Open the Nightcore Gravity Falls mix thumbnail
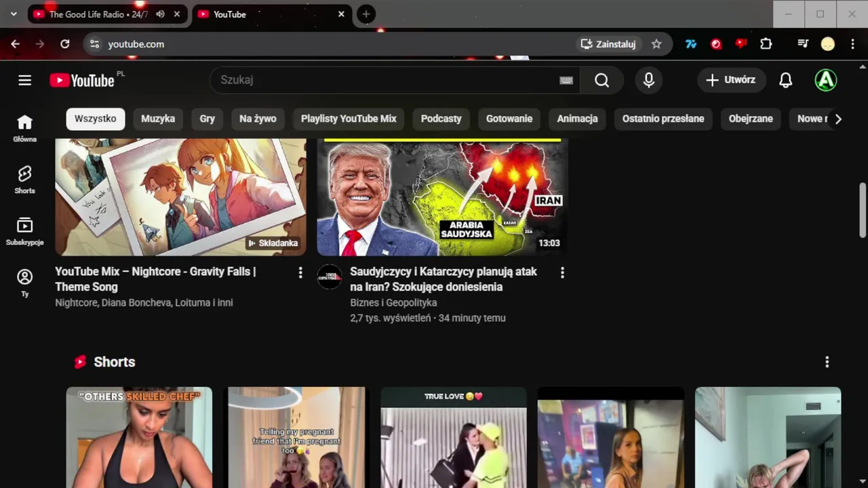The image size is (868, 488). pos(180,197)
